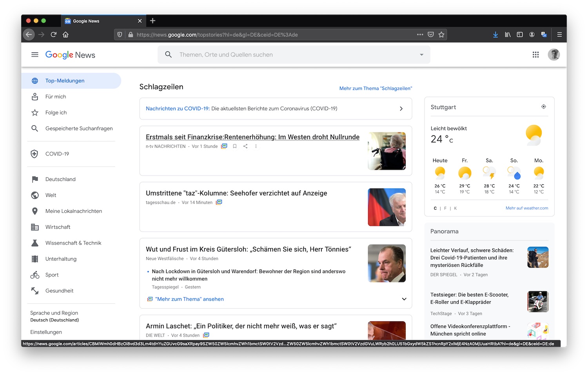Switch temperature unit to Kelvin

[455, 208]
